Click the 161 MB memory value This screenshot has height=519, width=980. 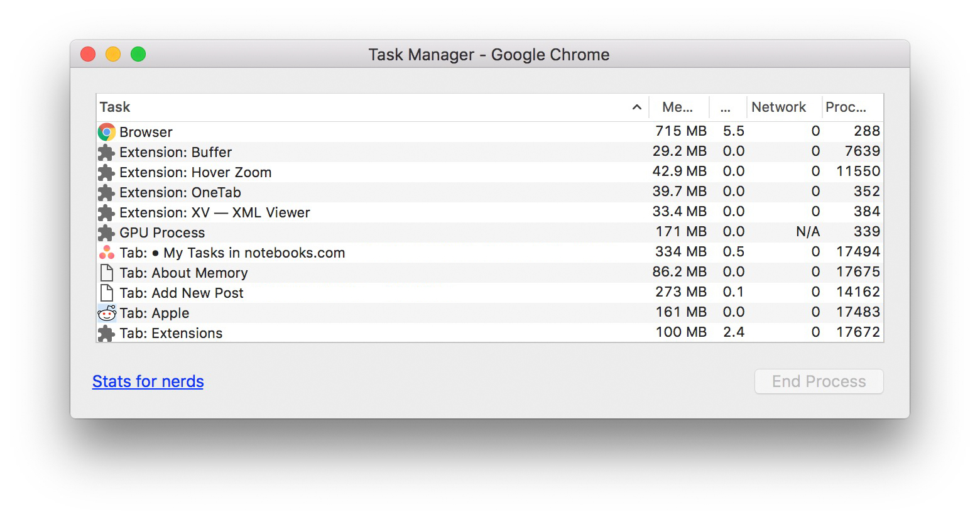coord(681,312)
